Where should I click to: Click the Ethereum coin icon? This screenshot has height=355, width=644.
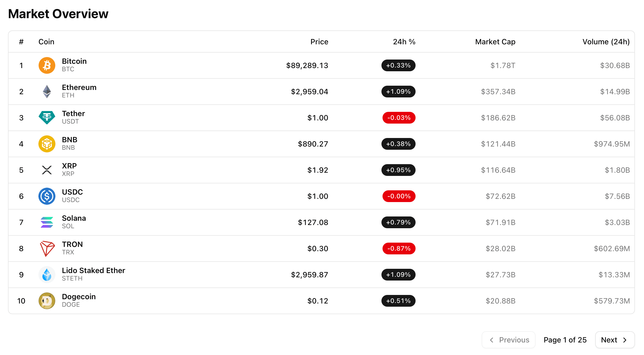(47, 91)
